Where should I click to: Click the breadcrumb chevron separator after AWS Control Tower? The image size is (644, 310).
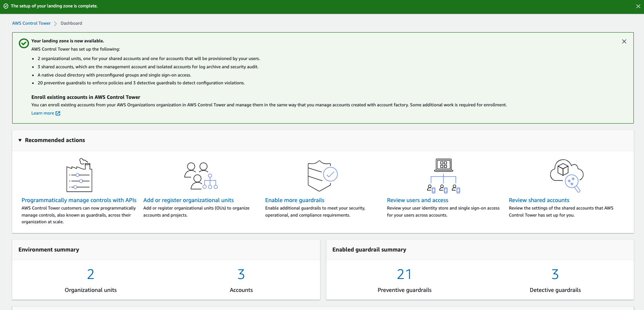point(56,24)
